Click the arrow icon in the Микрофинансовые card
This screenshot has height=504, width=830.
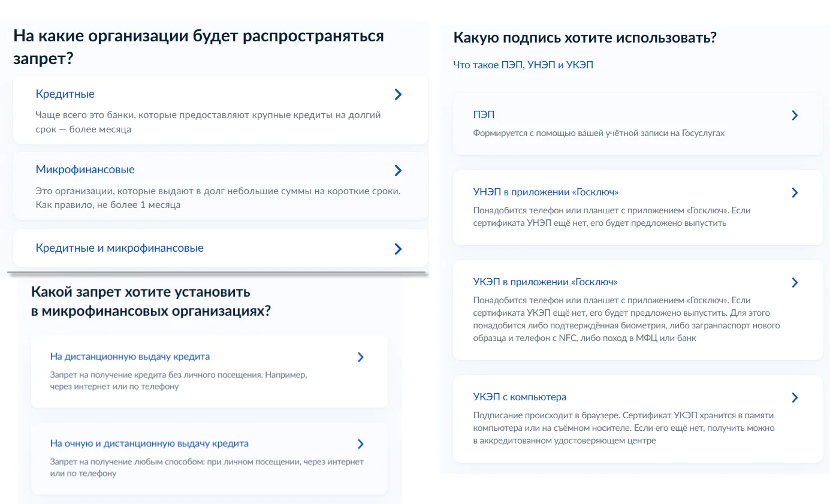coord(398,171)
